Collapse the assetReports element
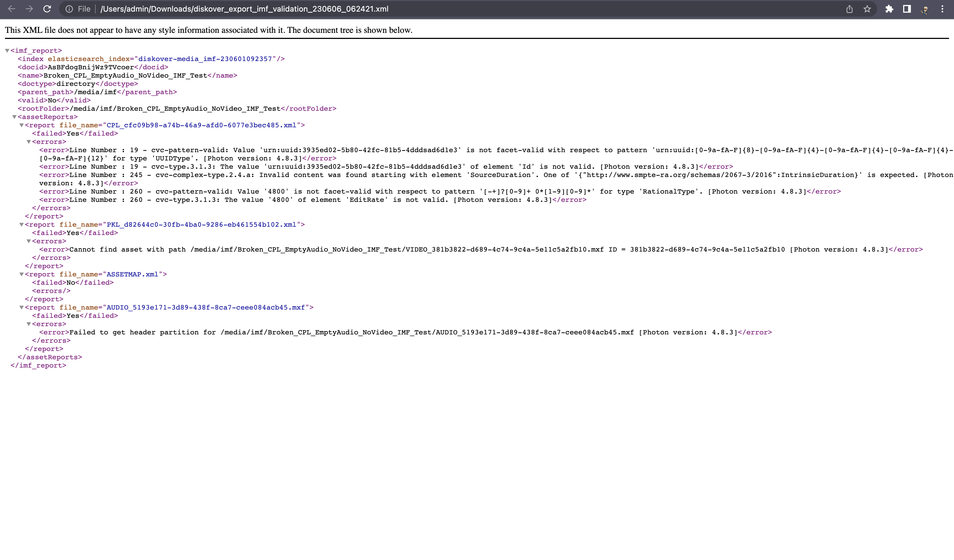 (x=14, y=117)
